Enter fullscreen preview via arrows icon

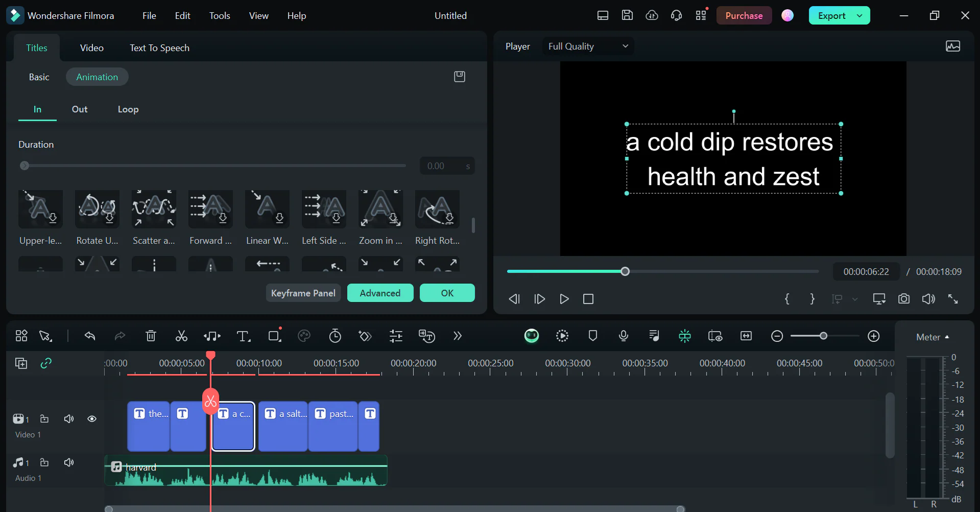(953, 299)
